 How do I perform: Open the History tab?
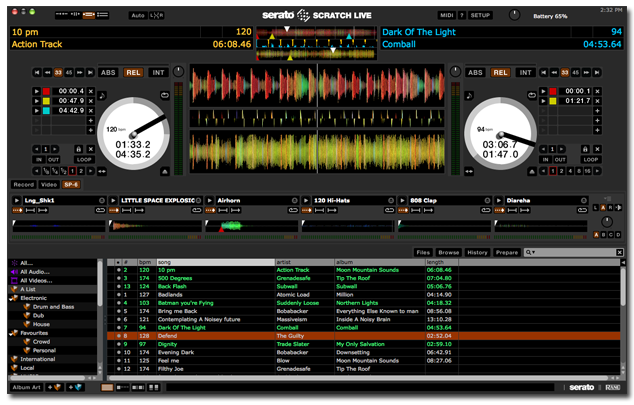tap(478, 253)
